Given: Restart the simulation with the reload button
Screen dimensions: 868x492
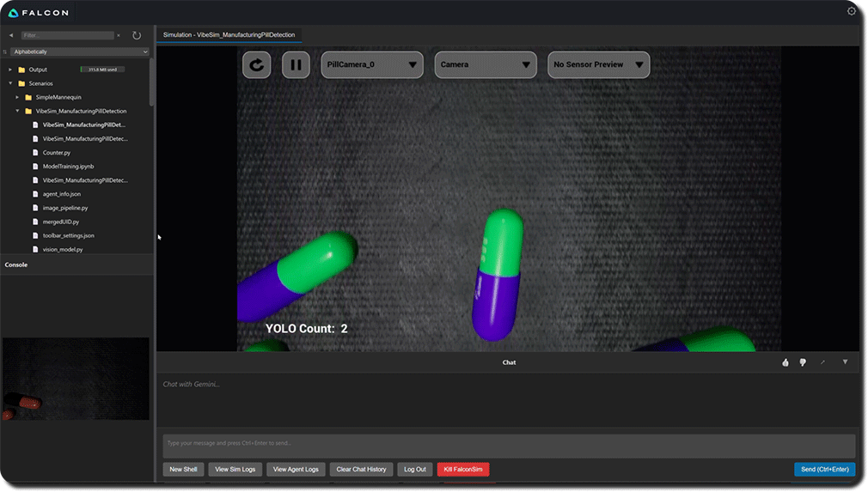Looking at the screenshot, I should coord(256,64).
